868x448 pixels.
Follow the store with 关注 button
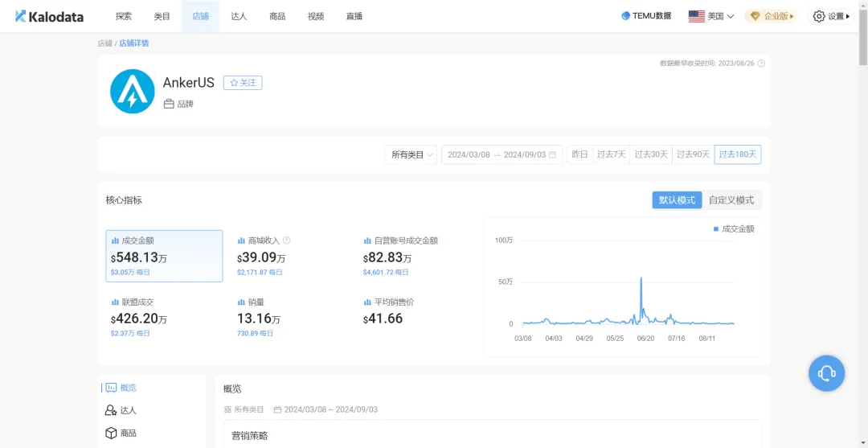coord(243,83)
